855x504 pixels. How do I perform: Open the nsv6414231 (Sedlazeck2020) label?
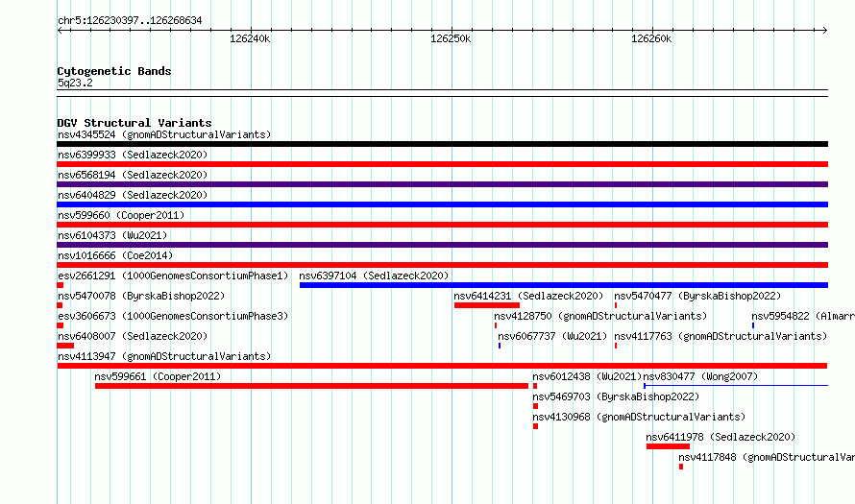point(528,296)
